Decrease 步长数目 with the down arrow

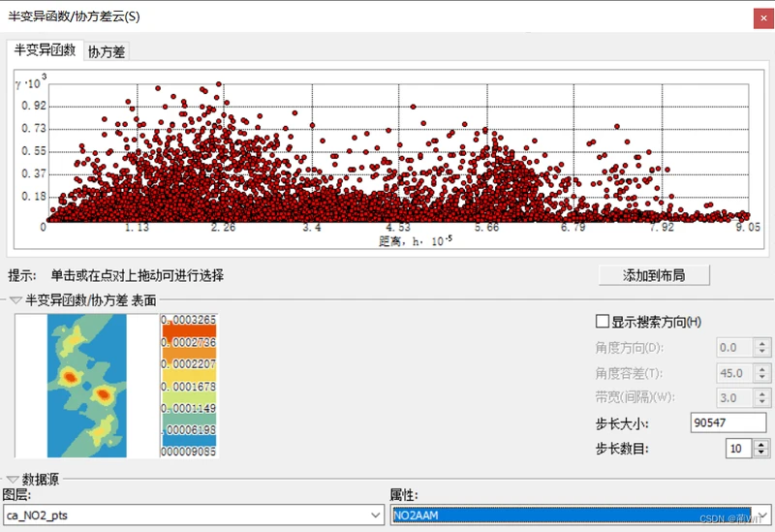tap(759, 454)
